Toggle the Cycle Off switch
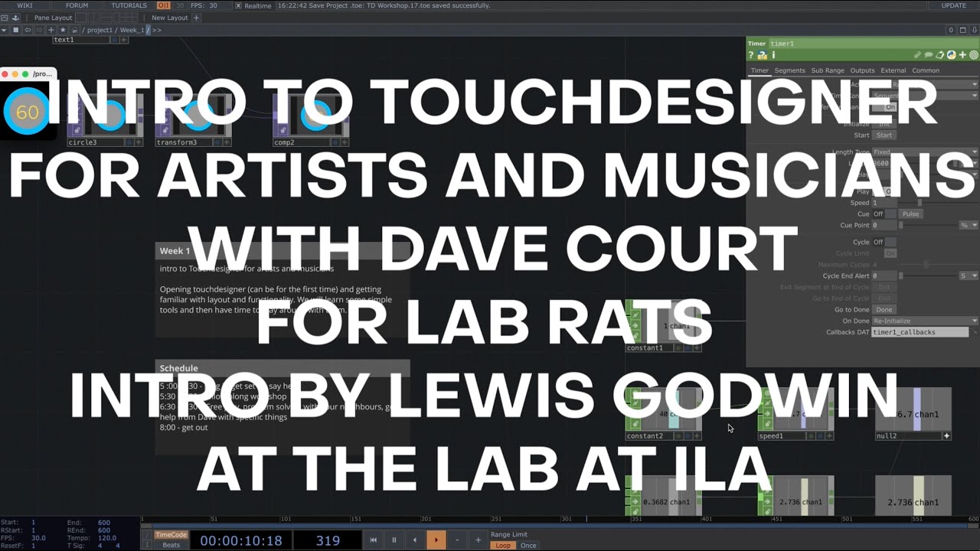 [x=884, y=242]
